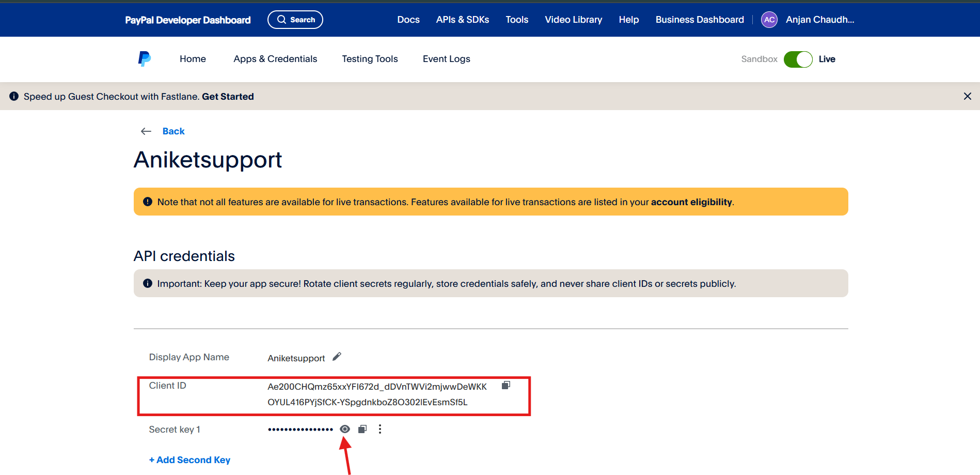Reveal Secret key 1 with eye icon
The image size is (980, 475).
pyautogui.click(x=345, y=429)
